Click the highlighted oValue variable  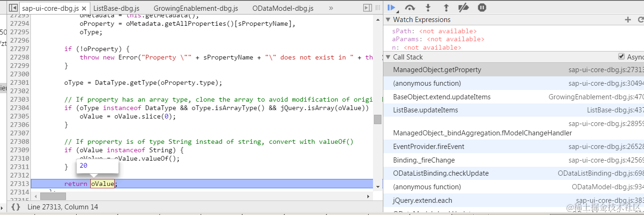click(x=102, y=184)
